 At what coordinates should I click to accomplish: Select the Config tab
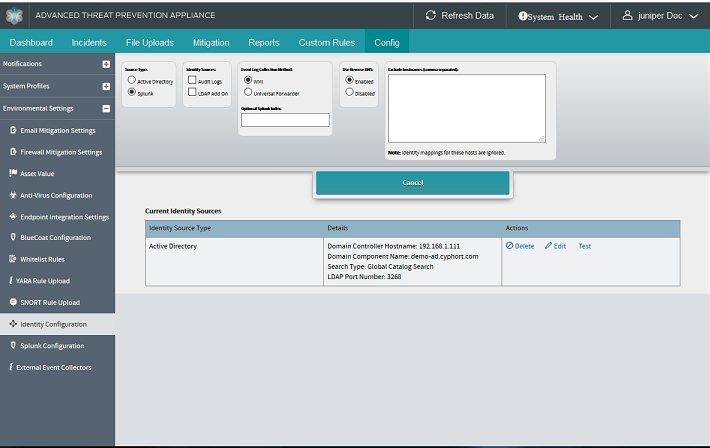[x=387, y=43]
